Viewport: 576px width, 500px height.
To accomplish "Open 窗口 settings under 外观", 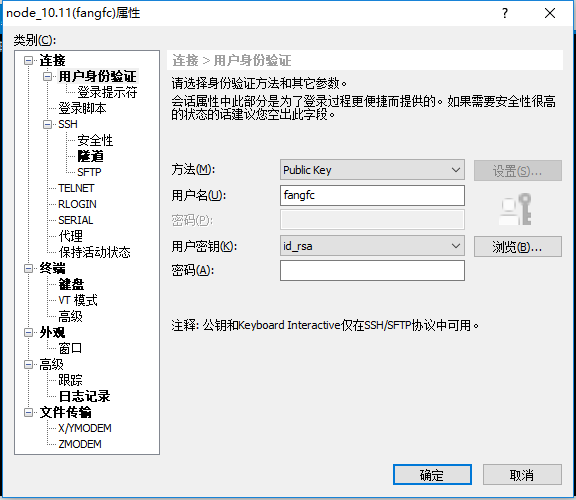I will pos(70,348).
